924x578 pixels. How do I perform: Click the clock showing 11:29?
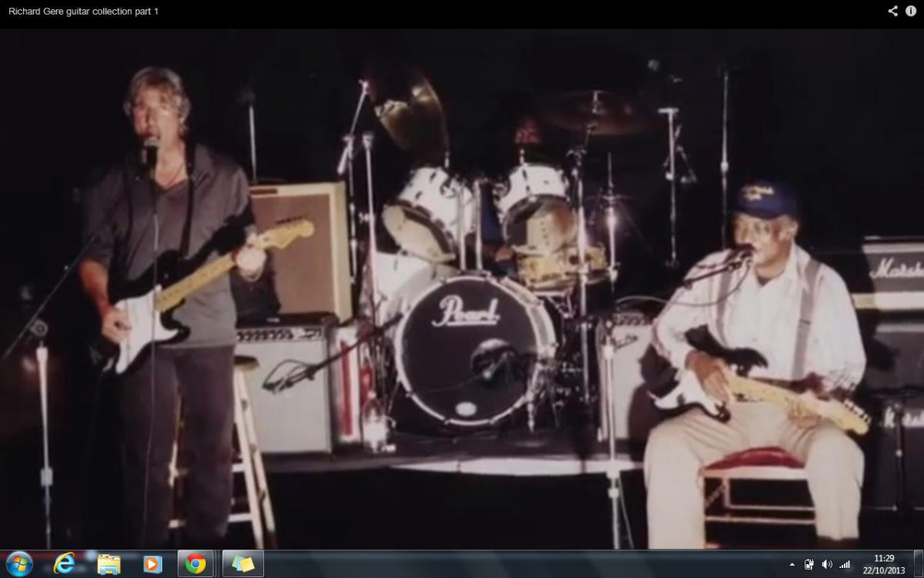click(x=884, y=558)
